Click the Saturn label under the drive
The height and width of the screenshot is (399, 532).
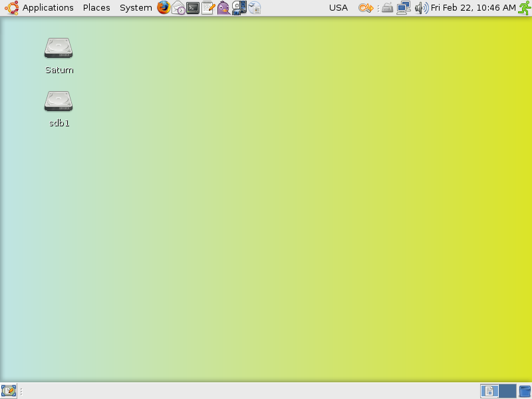click(59, 70)
